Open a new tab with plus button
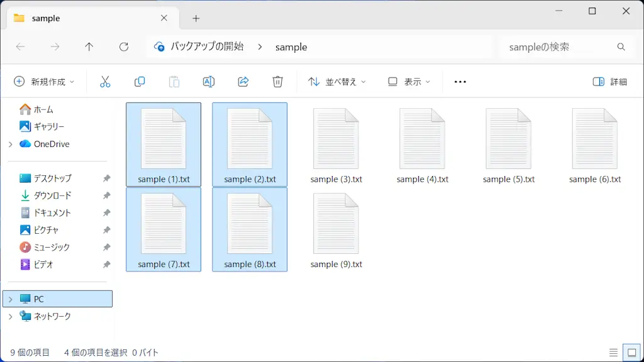Viewport: 644px width, 362px height. (x=196, y=18)
